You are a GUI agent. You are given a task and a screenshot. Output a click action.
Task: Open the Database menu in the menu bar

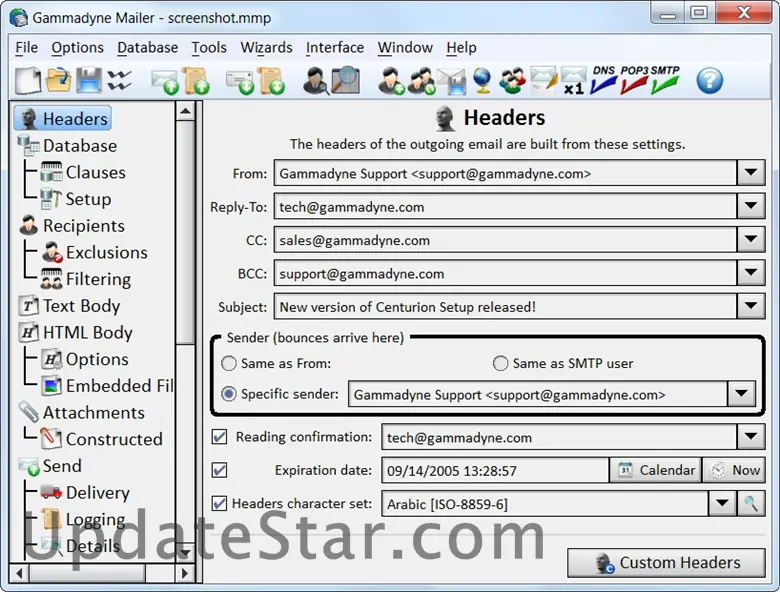click(147, 47)
